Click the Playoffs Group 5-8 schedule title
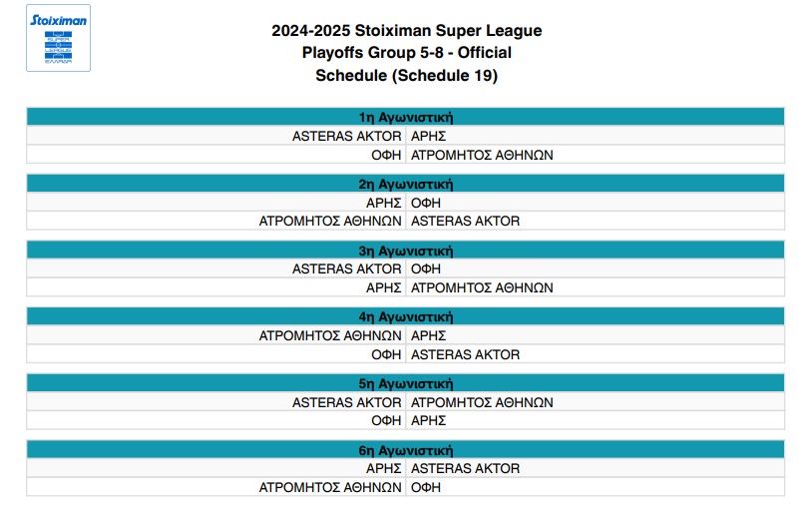This screenshot has width=812, height=525. coord(406,53)
